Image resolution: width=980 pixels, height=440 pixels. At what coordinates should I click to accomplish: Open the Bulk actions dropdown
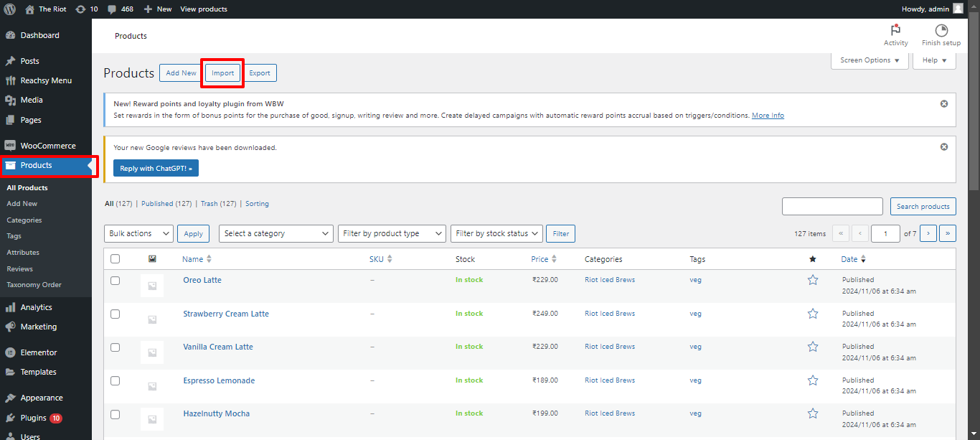pos(138,233)
